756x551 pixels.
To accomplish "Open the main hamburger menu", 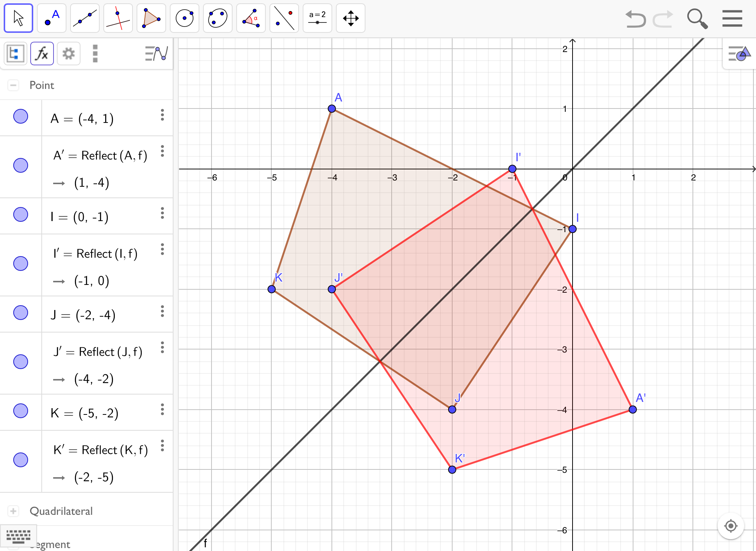I will pos(732,18).
